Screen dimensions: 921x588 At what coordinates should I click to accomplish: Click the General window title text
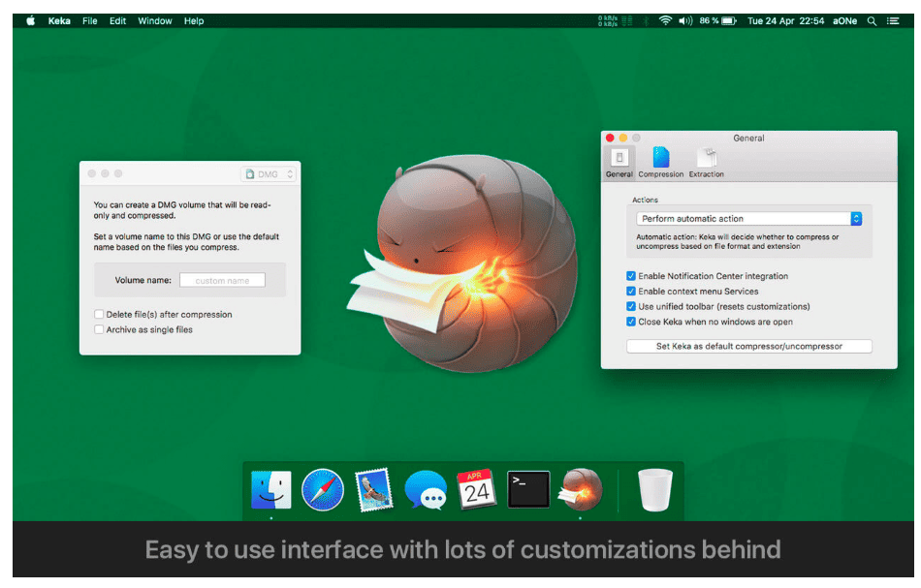coord(748,139)
